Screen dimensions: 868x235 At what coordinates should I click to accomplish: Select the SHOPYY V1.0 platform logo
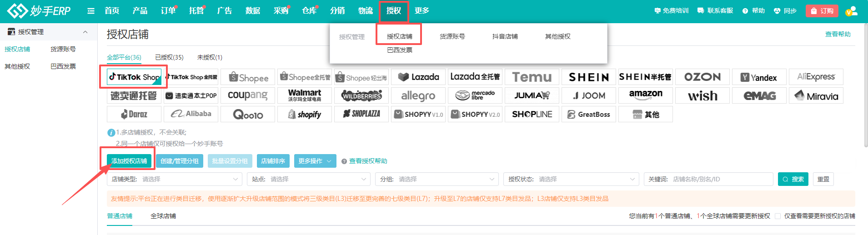pos(418,114)
